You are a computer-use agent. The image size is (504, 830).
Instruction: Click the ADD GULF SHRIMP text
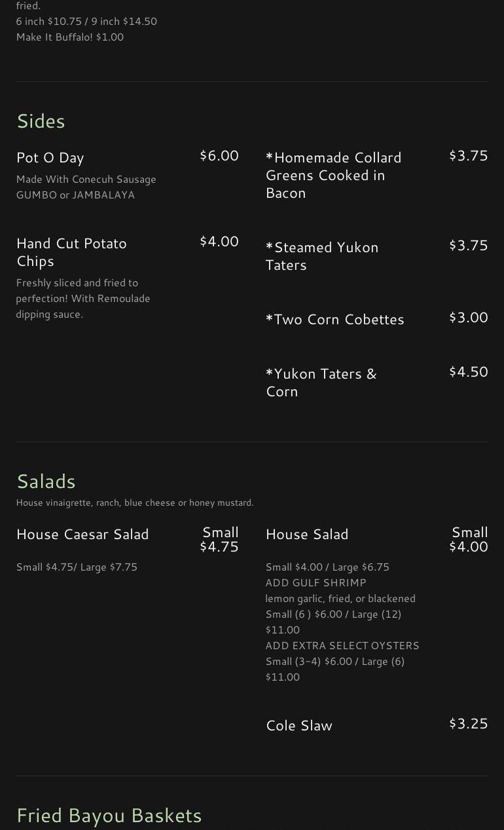[x=315, y=583]
